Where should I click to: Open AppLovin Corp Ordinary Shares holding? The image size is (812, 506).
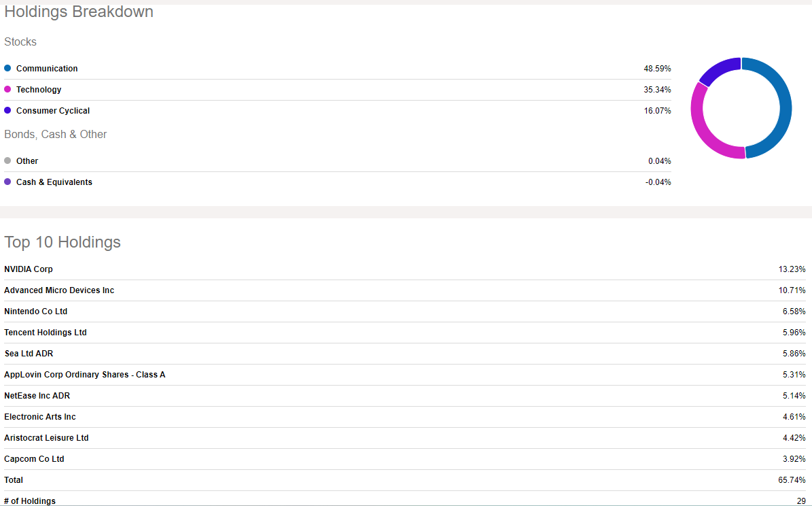(84, 375)
